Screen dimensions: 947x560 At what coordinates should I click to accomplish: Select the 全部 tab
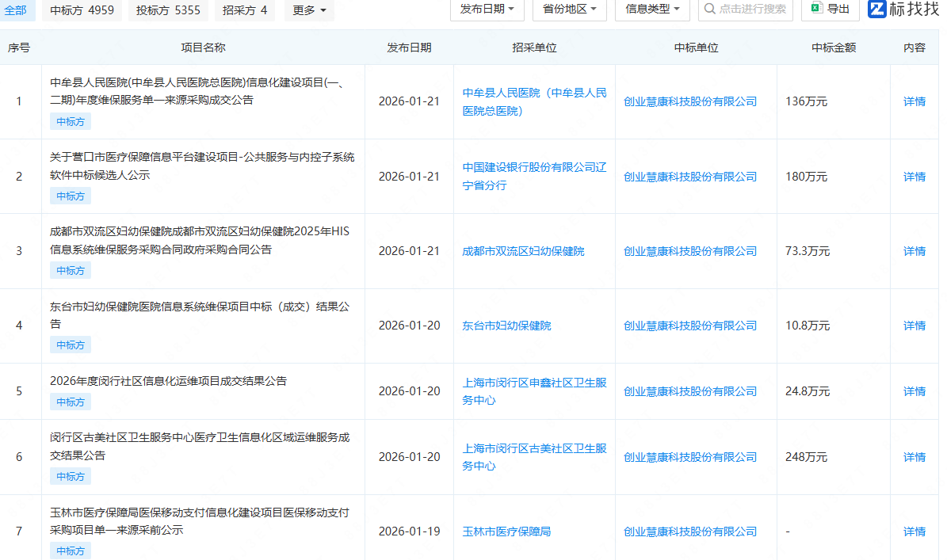pyautogui.click(x=16, y=10)
